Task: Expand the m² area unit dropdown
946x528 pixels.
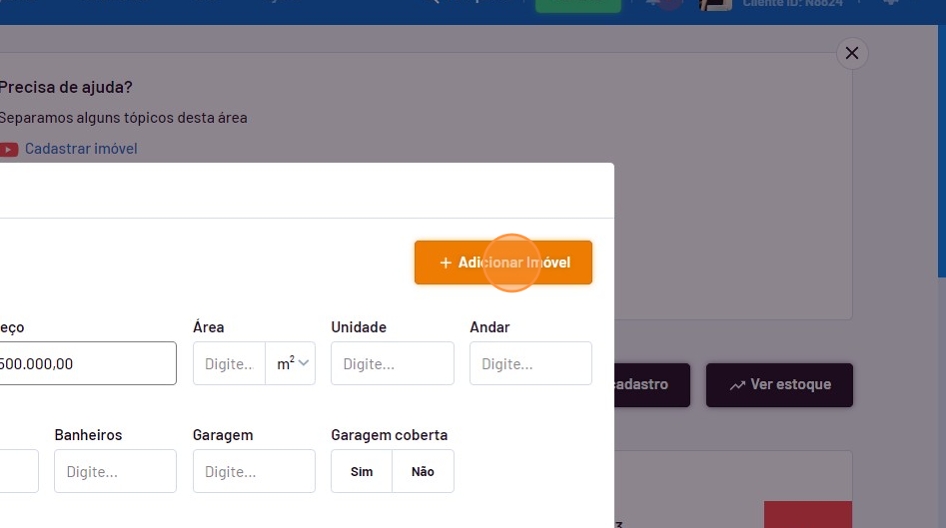Action: click(x=292, y=364)
